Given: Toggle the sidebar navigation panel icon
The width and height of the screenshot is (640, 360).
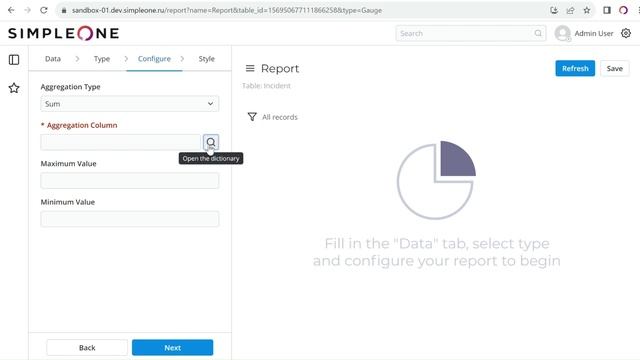Looking at the screenshot, I should 14,60.
